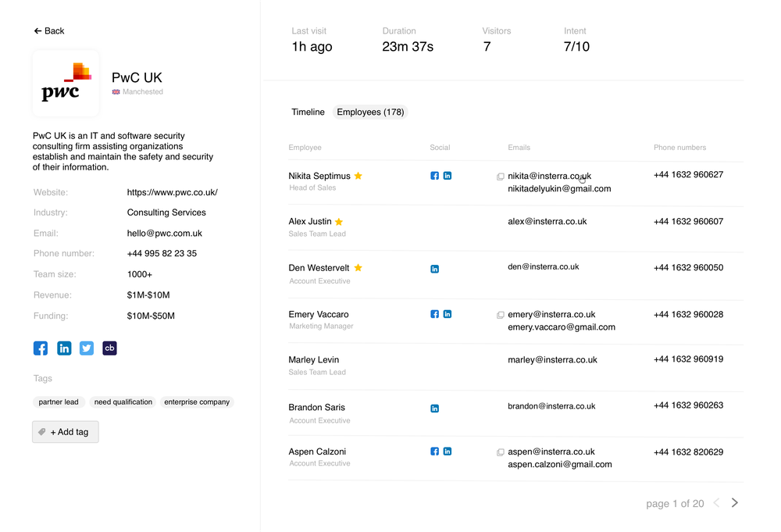Click the hello@pwc.com.uk email address

pyautogui.click(x=164, y=233)
